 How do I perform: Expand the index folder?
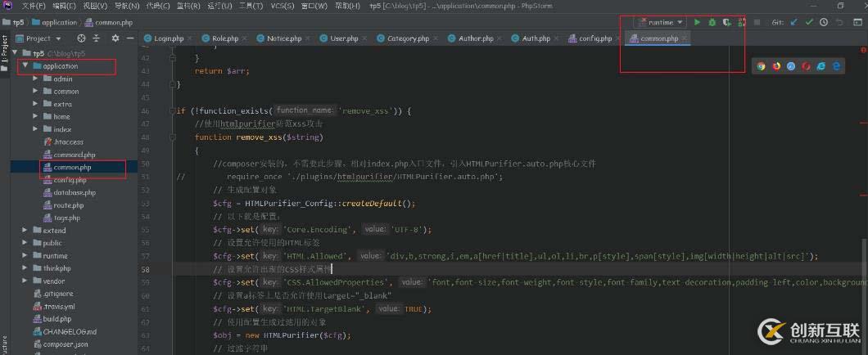coord(35,129)
